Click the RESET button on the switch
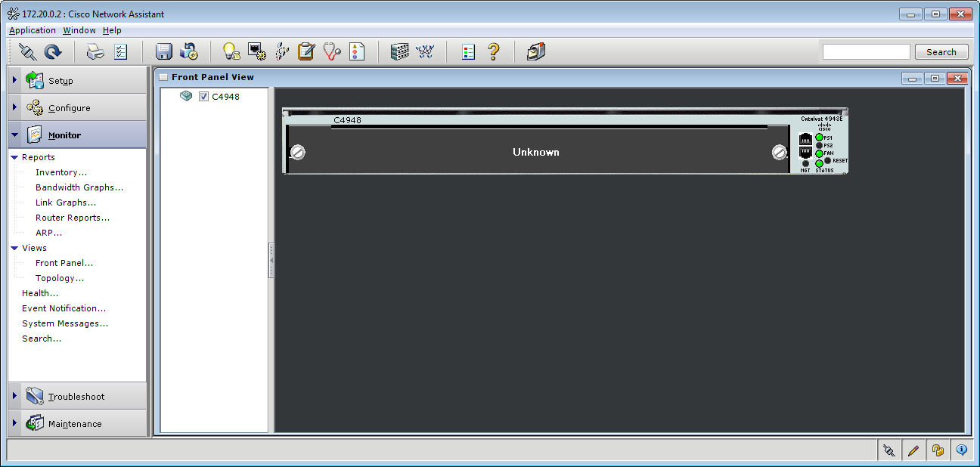The image size is (980, 467). 828,160
